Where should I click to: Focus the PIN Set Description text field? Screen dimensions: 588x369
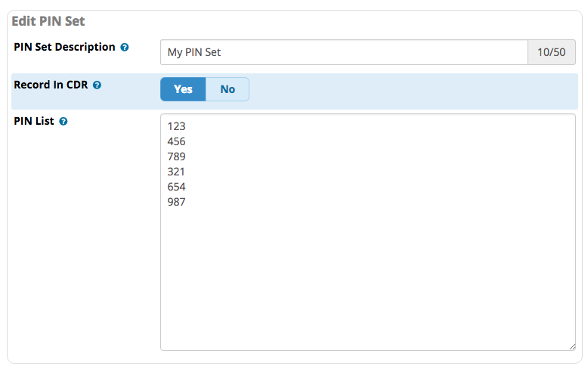(344, 52)
